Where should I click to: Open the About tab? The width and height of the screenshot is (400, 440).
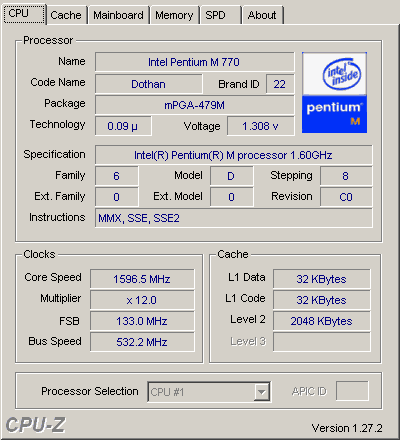[263, 15]
